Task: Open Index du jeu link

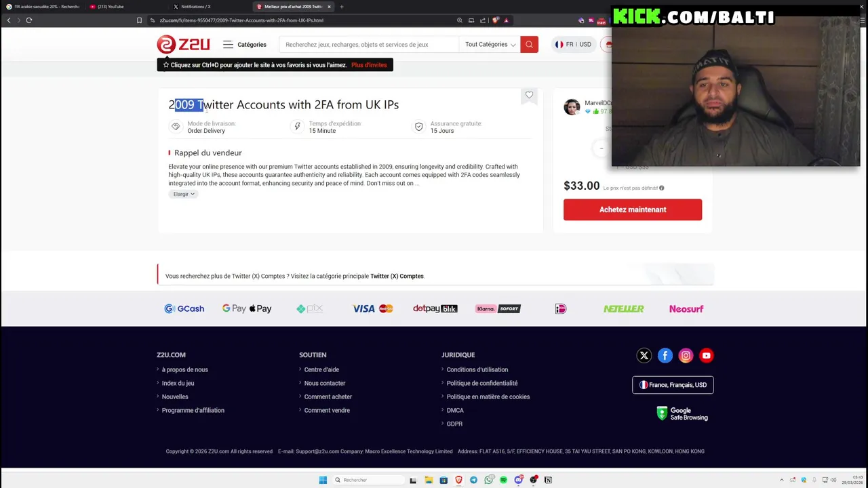Action: [178, 384]
